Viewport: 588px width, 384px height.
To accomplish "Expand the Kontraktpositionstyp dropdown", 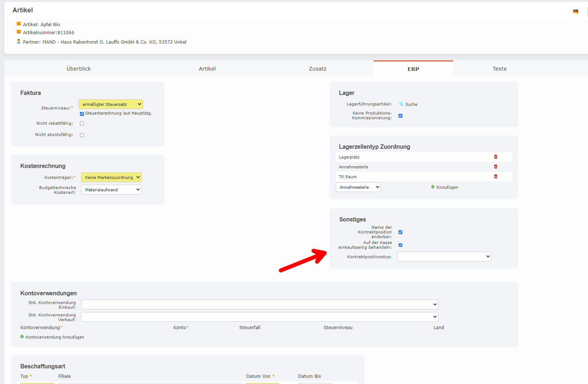I will point(444,257).
